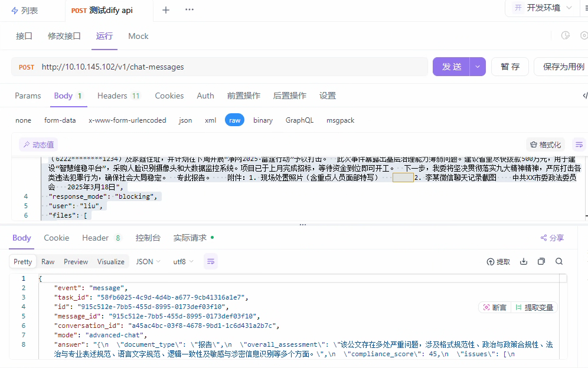588x368 pixels.
Task: Download the response body via download icon
Action: pos(523,261)
